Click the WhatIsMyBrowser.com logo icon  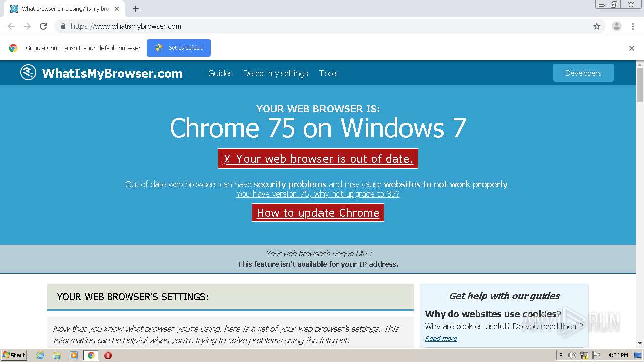[28, 73]
